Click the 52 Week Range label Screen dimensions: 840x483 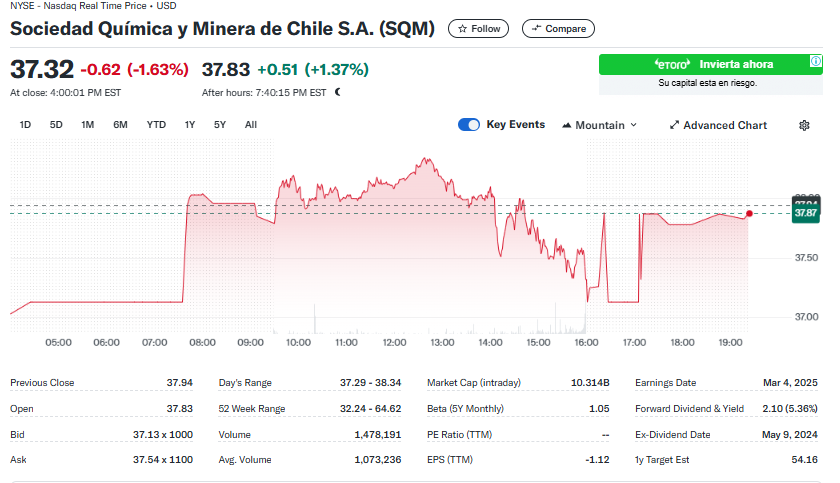click(x=252, y=409)
